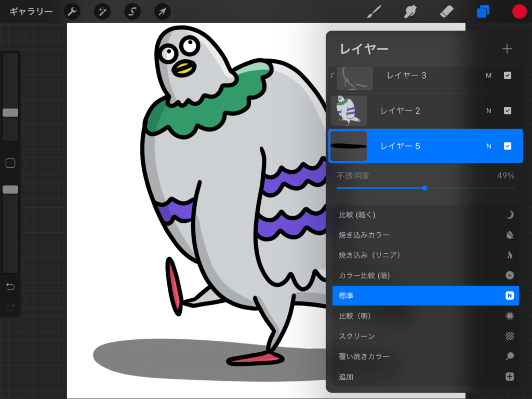This screenshot has width=532, height=399.
Task: Select the レイヤー 5 thumbnail
Action: (349, 146)
